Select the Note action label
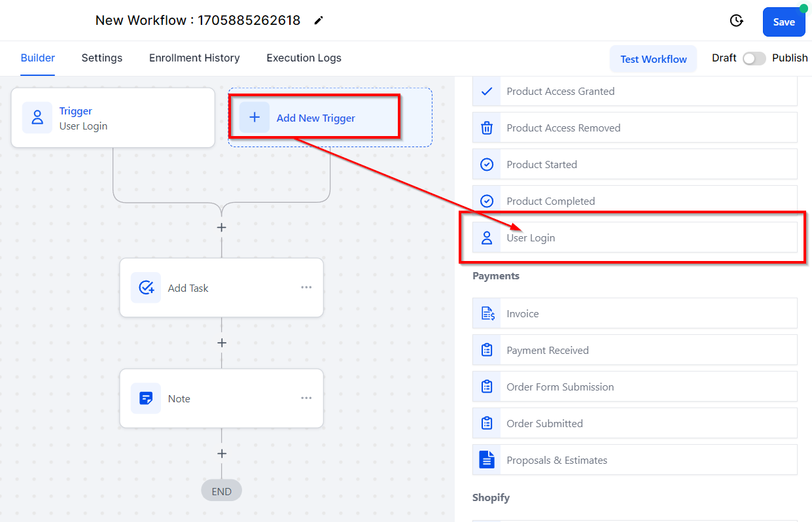Image resolution: width=812 pixels, height=522 pixels. (x=179, y=398)
